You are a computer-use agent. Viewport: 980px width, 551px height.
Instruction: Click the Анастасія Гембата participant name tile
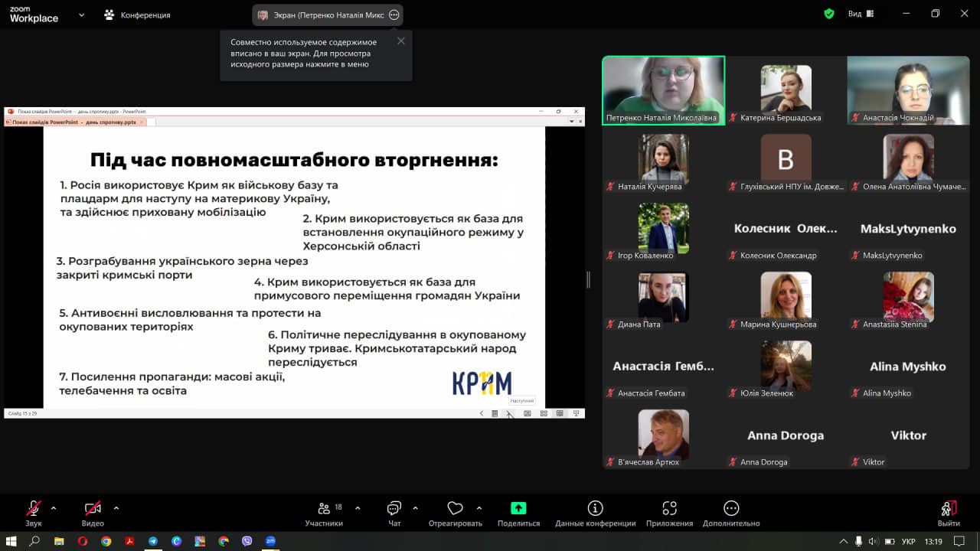(x=664, y=366)
